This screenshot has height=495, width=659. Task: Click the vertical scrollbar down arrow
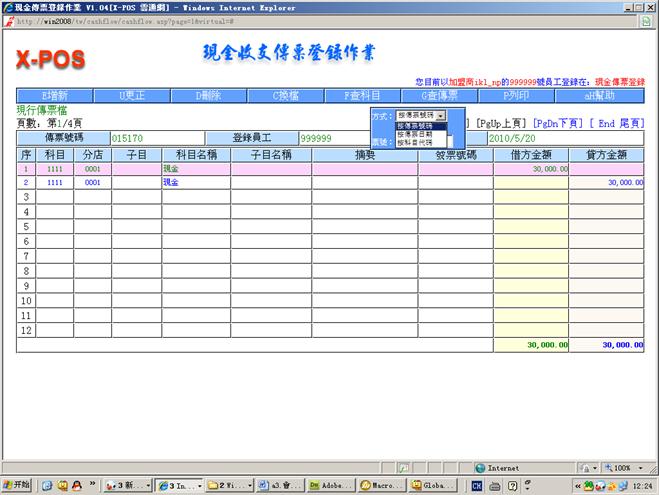tap(651, 453)
